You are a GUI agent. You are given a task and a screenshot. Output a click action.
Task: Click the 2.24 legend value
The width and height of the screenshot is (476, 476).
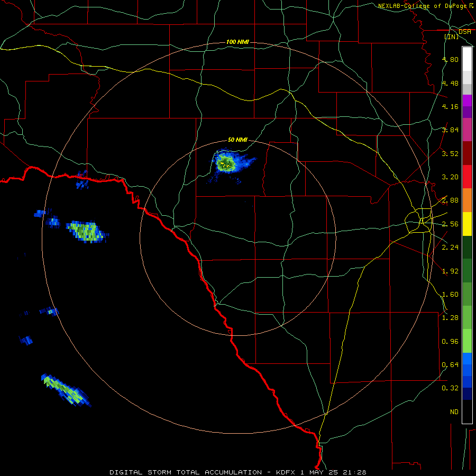450,248
